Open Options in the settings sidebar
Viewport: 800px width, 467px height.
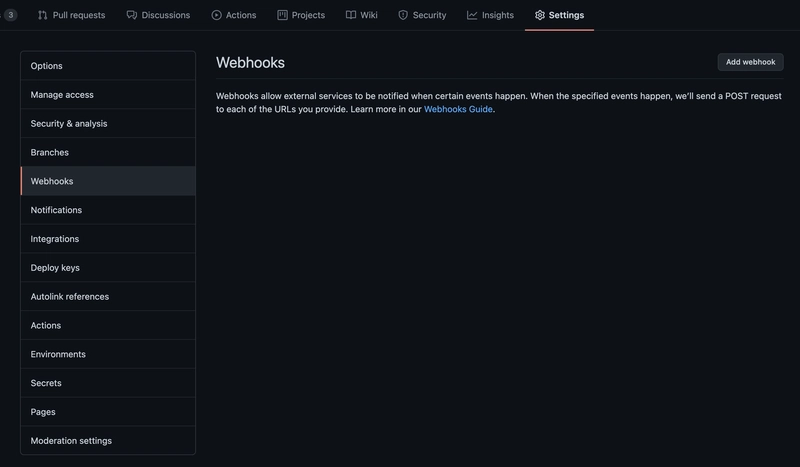108,65
